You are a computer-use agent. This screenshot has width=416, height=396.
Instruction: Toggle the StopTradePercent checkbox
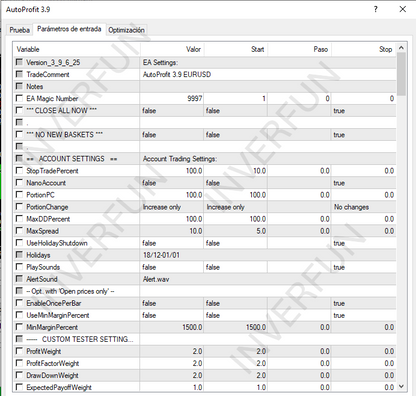(19, 171)
